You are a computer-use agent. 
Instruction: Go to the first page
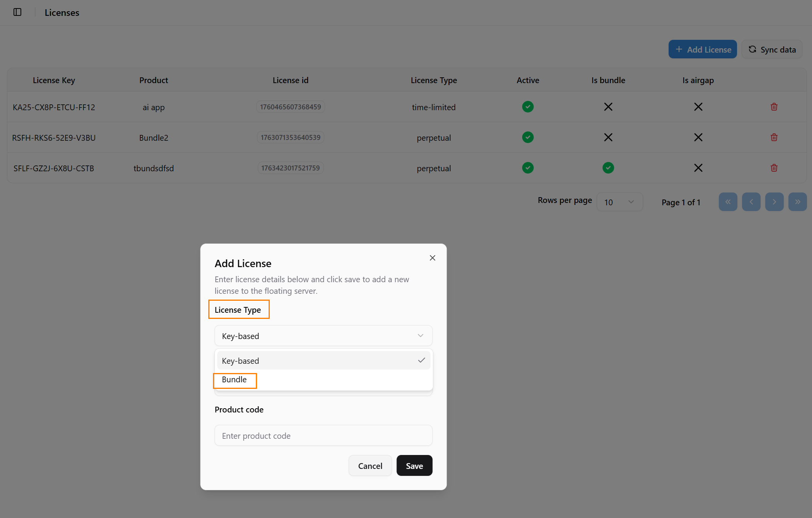[728, 202]
